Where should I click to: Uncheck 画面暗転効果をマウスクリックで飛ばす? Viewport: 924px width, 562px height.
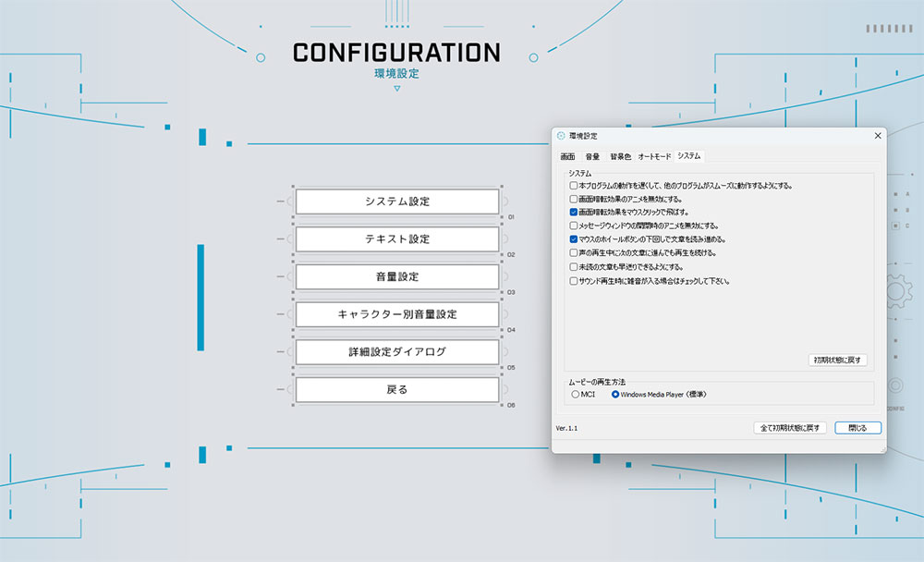pos(574,212)
